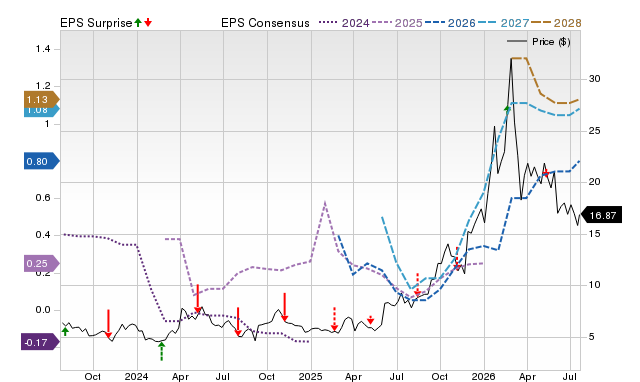Click the red dashed down arrow after the 2025 label
Viewport: 640px width, 382px height.
334,319
